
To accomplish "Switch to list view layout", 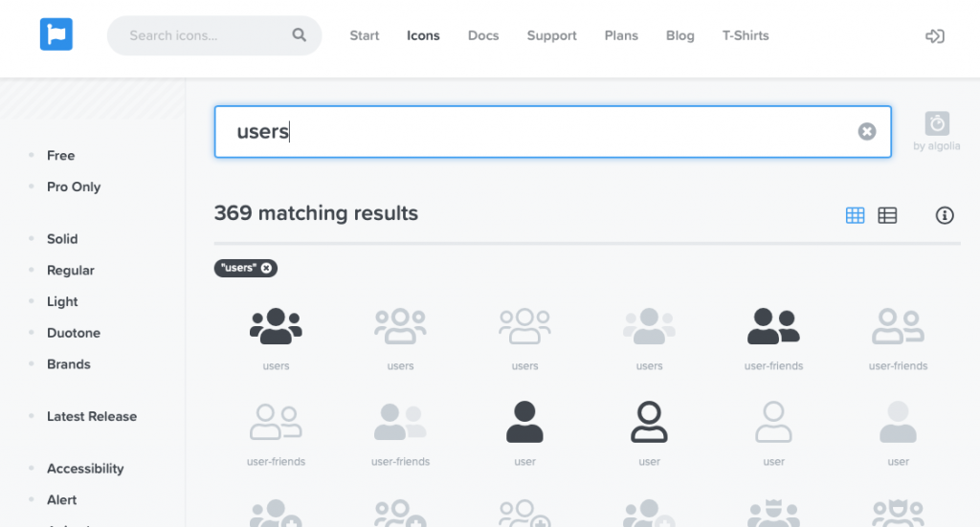I will point(887,215).
